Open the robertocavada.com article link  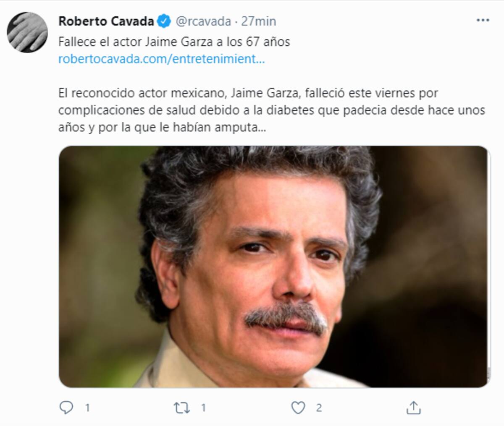click(x=161, y=59)
